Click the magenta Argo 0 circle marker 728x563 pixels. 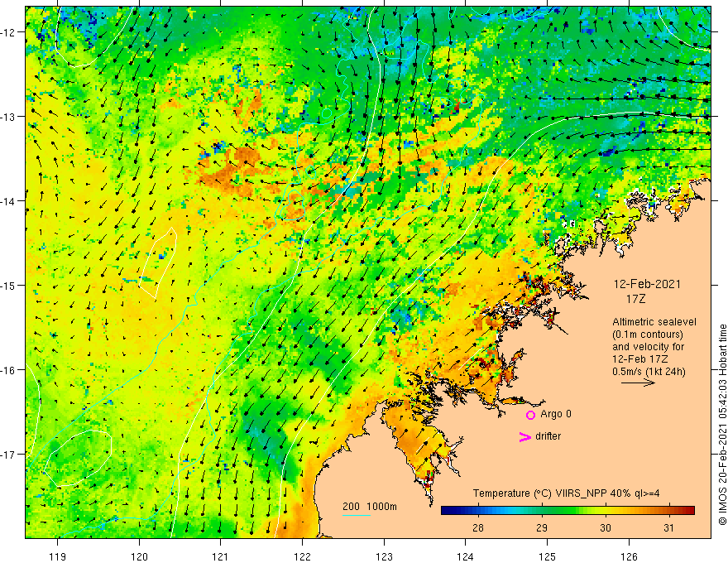tap(530, 415)
